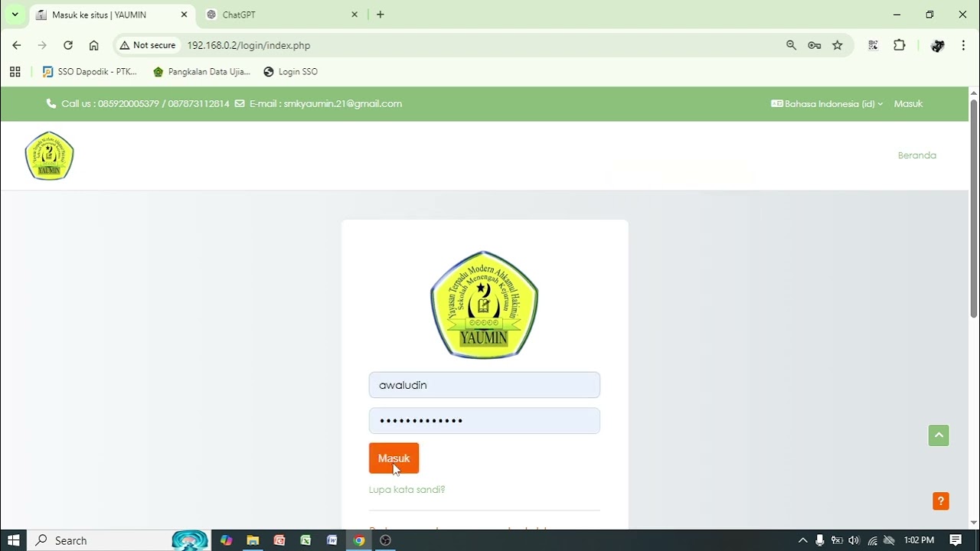Open the Pangkalan Data Ujia... bookmark
The height and width of the screenshot is (551, 980).
201,72
